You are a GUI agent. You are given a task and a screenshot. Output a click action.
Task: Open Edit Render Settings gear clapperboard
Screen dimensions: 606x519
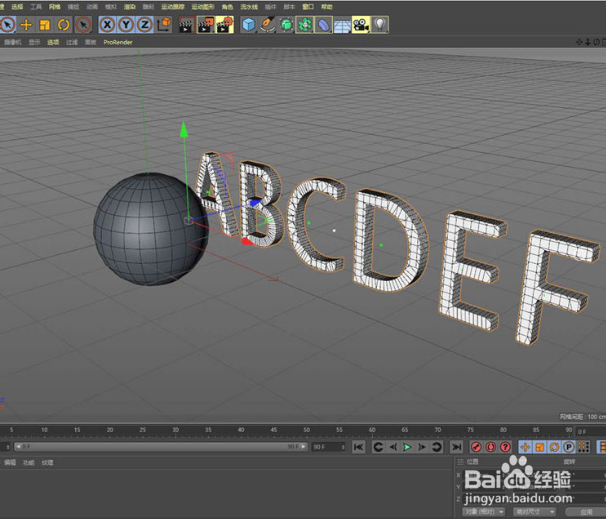tap(225, 25)
